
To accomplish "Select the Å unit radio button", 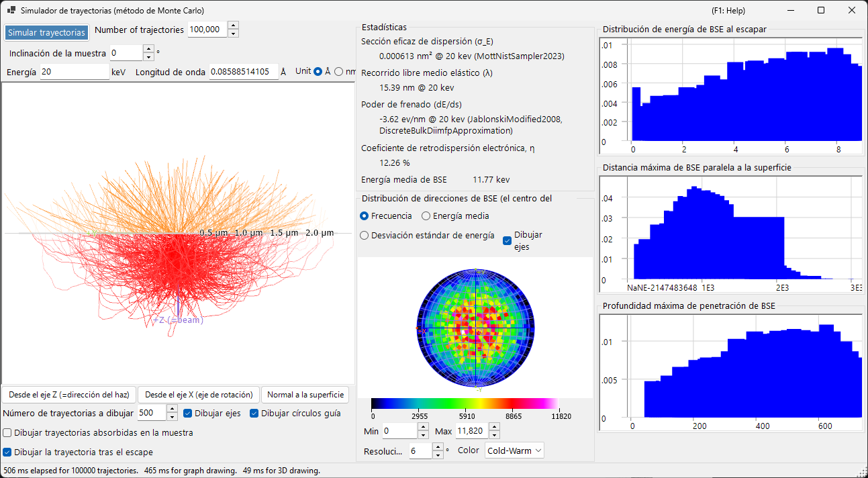I will [x=318, y=72].
